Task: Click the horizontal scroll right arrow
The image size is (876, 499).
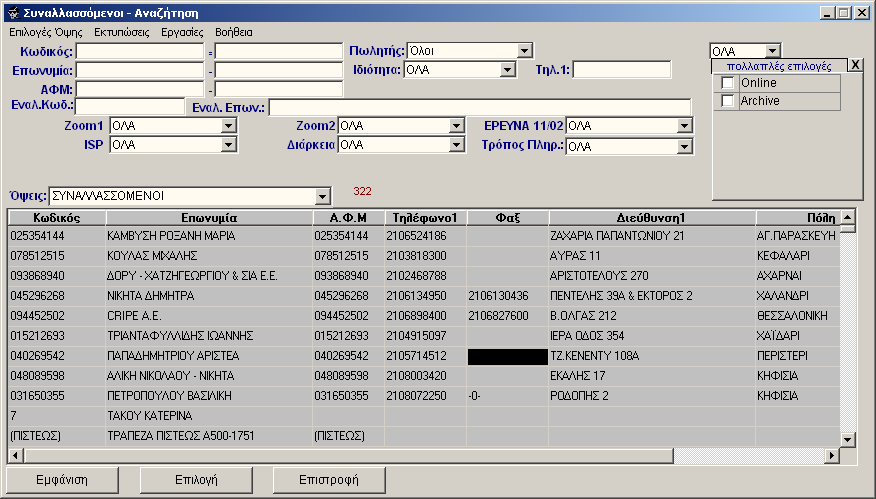Action: tap(831, 455)
